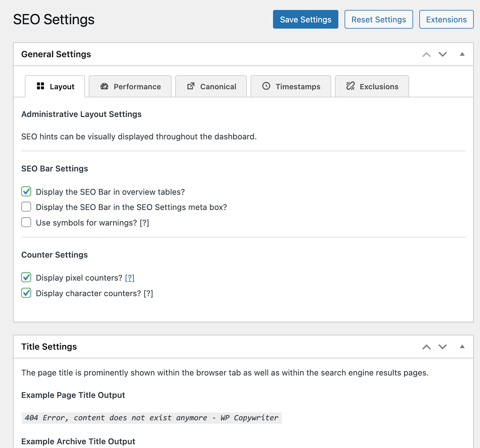Open the Timestamps tab

[x=291, y=87]
